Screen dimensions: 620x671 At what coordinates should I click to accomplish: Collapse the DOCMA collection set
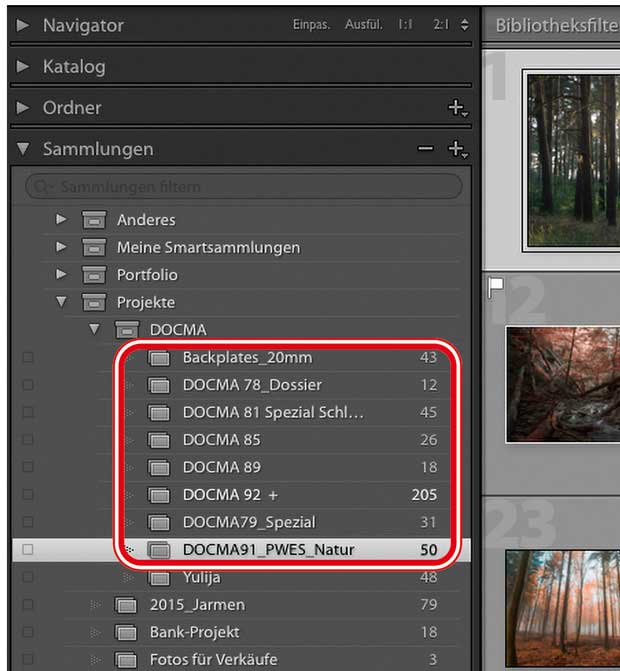[94, 330]
